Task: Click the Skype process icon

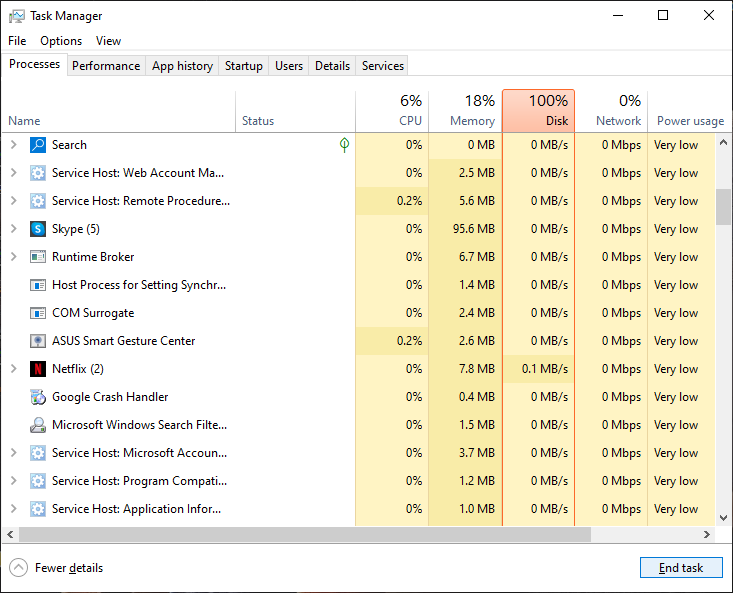Action: [x=38, y=229]
